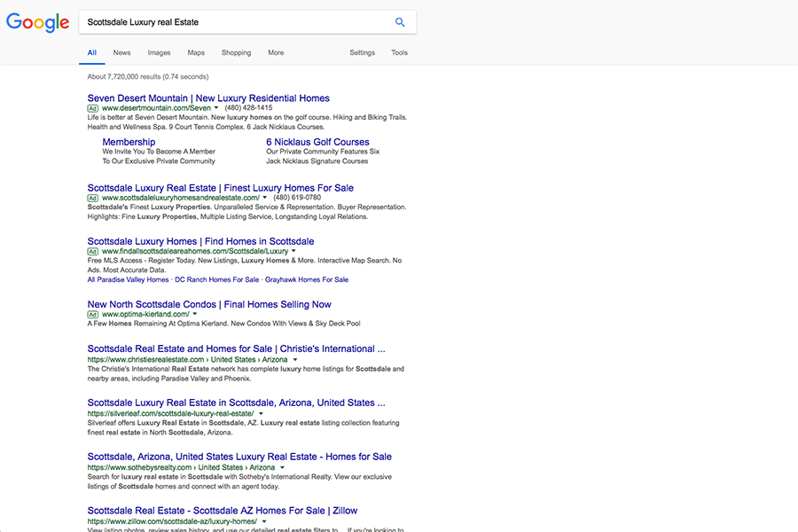
Task: Open Sotheby's Homes for Sale result
Action: pos(239,457)
